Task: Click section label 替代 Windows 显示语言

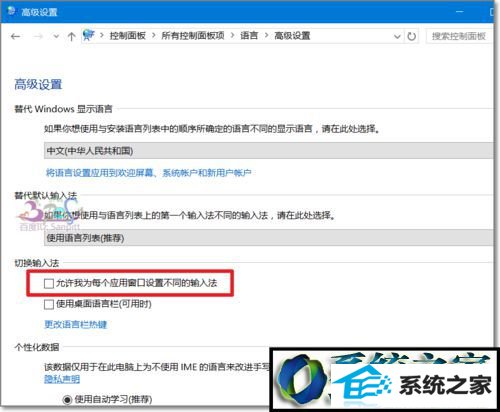Action: tap(63, 109)
